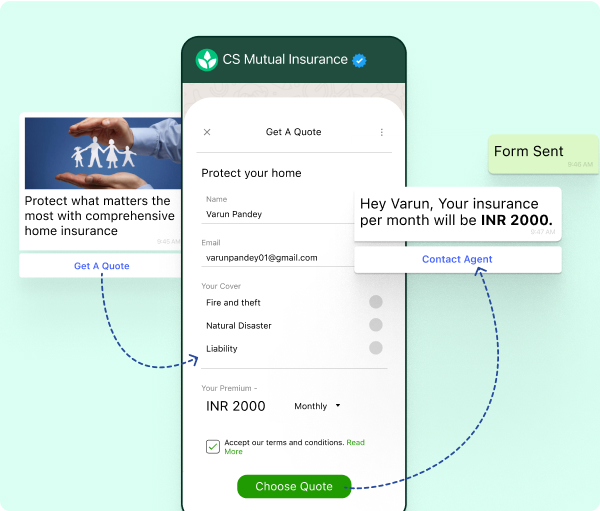Click the Get A Quote form title
600x511 pixels.
(293, 132)
